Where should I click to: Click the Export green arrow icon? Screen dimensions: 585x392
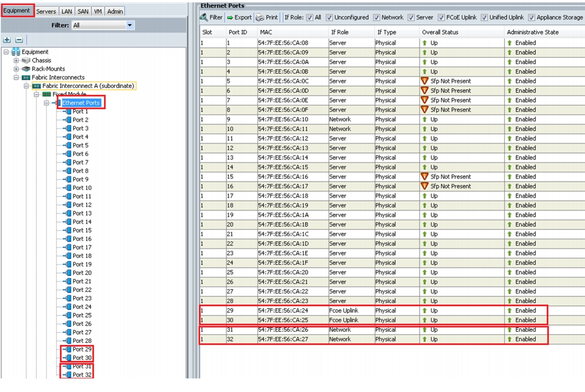230,17
